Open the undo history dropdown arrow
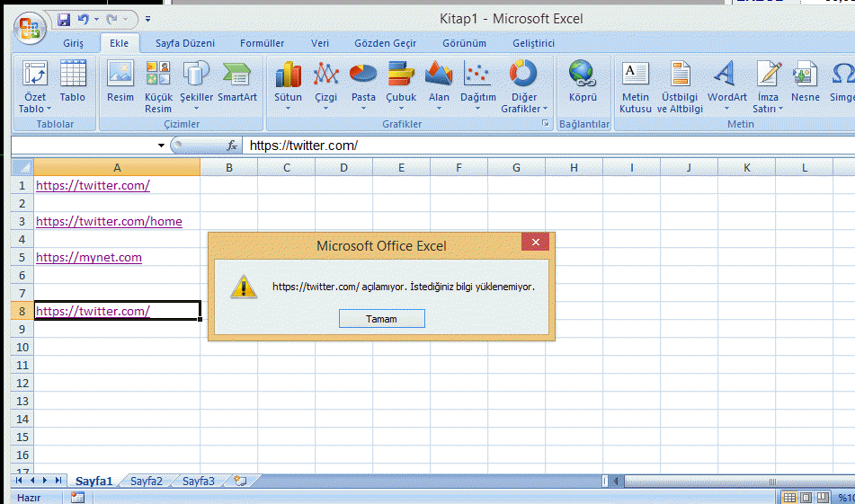 [96, 20]
